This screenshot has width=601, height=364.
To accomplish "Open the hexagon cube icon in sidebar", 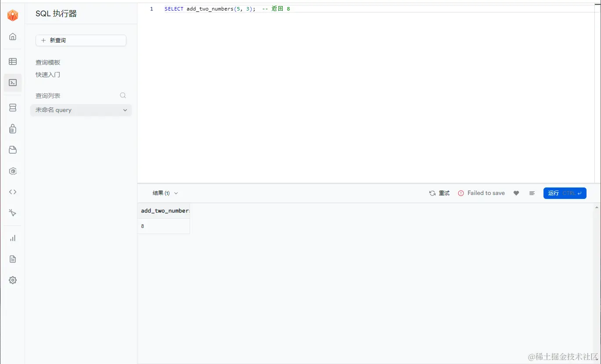I will tap(13, 171).
